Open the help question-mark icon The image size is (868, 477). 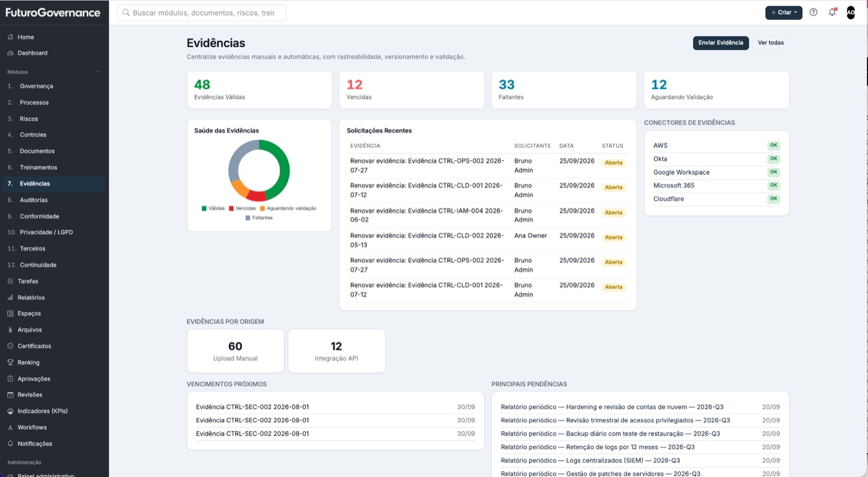(813, 12)
